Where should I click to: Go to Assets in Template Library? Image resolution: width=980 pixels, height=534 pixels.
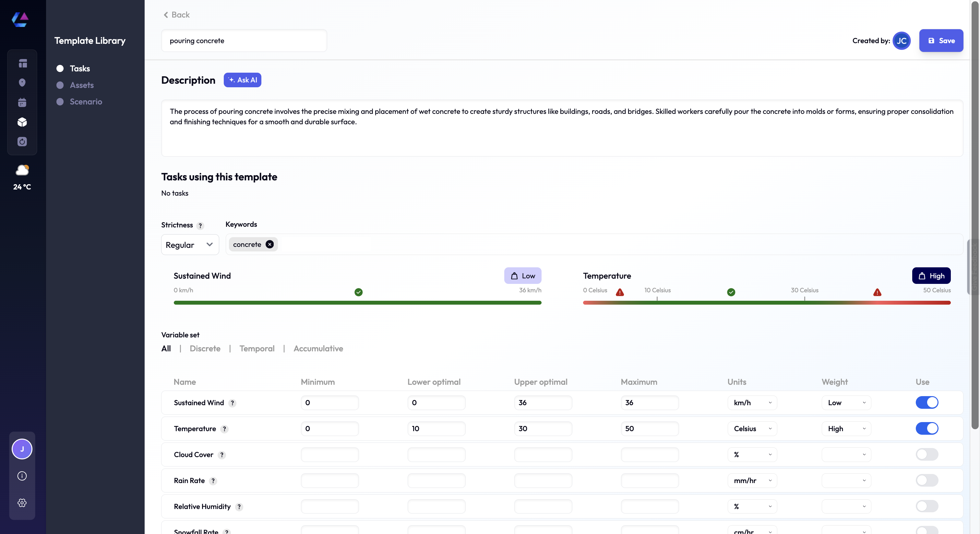(81, 85)
